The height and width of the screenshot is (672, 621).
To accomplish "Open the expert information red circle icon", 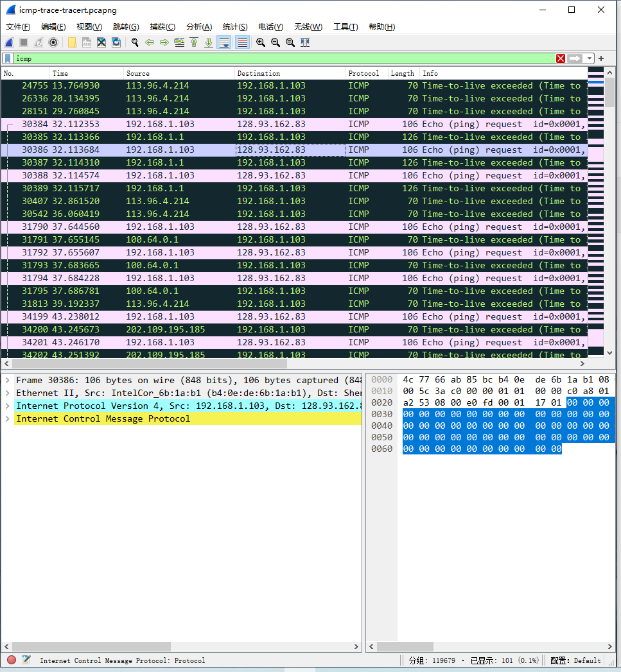I will click(x=12, y=660).
